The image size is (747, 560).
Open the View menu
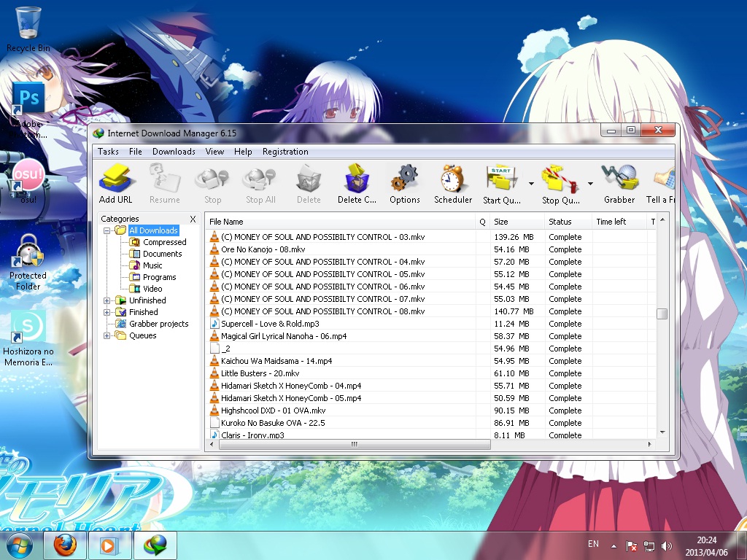tap(214, 152)
